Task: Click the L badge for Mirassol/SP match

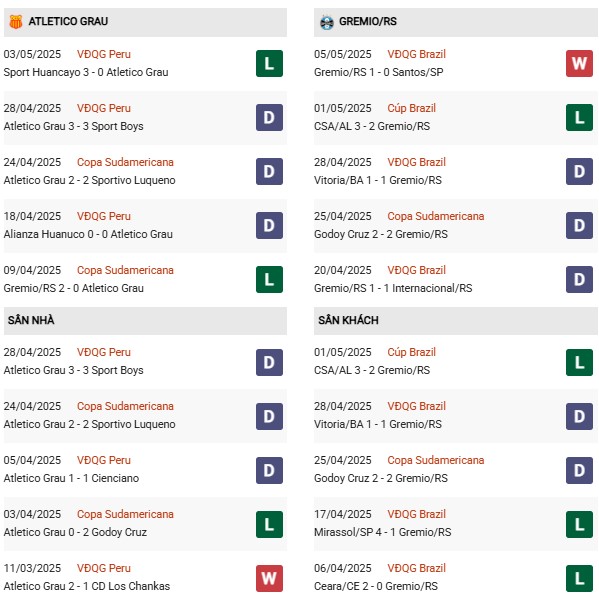Action: (579, 524)
